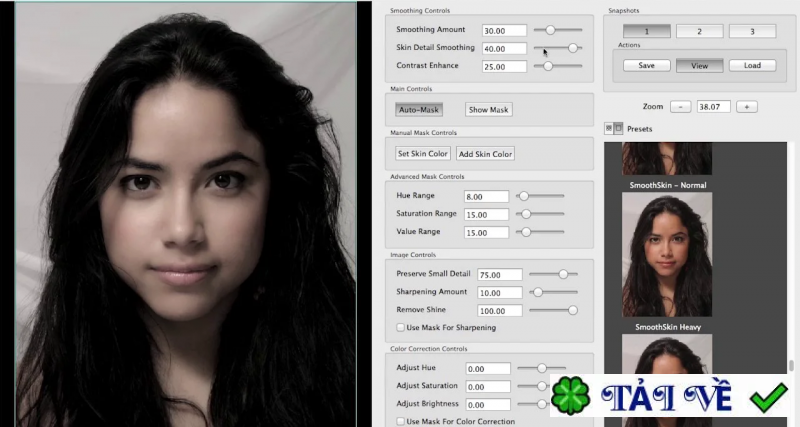Load a saved snapshot
The height and width of the screenshot is (427, 800).
pos(753,65)
